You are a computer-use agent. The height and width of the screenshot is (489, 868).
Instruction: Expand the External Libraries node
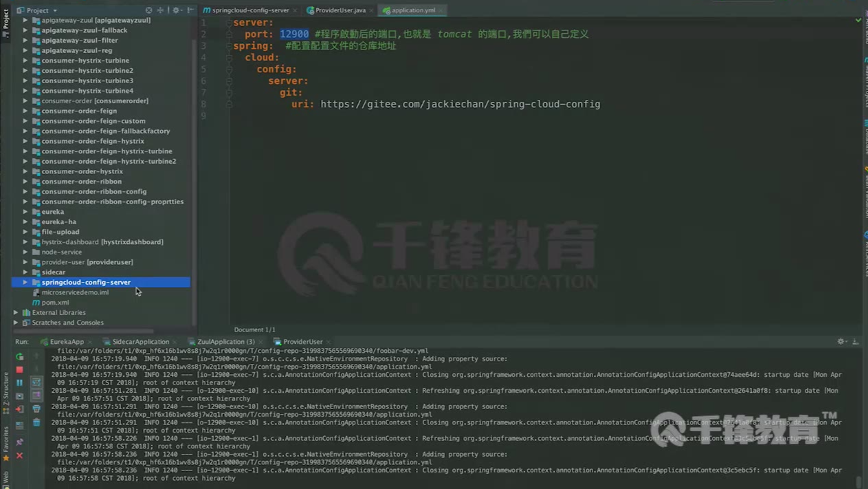pos(16,312)
